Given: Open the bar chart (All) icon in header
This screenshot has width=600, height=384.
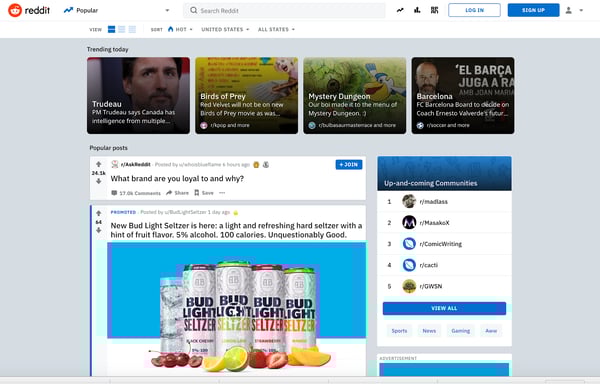Looking at the screenshot, I should pos(417,10).
